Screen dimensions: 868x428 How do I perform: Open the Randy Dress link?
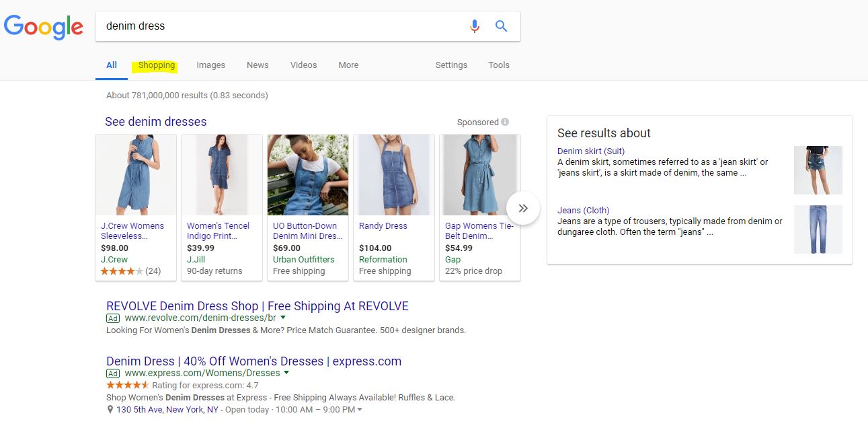383,226
